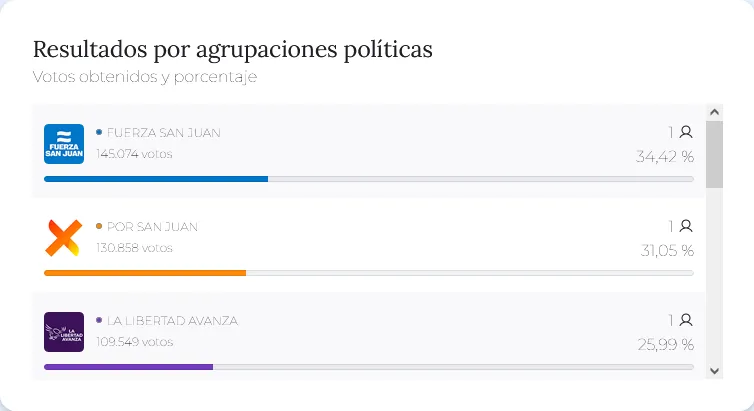Select the FUERZA SAN JUAN party name
This screenshot has height=411, width=754.
pyautogui.click(x=163, y=132)
